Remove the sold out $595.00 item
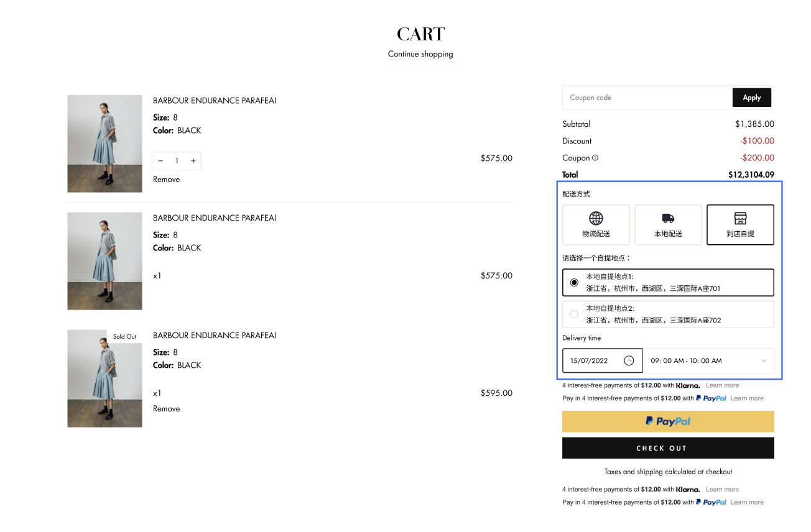This screenshot has height=532, width=811. pyautogui.click(x=167, y=408)
